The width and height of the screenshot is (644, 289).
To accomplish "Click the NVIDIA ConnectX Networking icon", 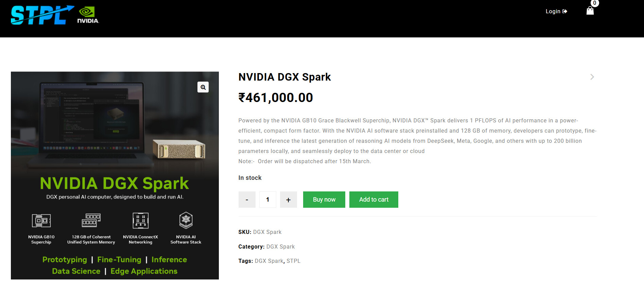I will point(140,221).
